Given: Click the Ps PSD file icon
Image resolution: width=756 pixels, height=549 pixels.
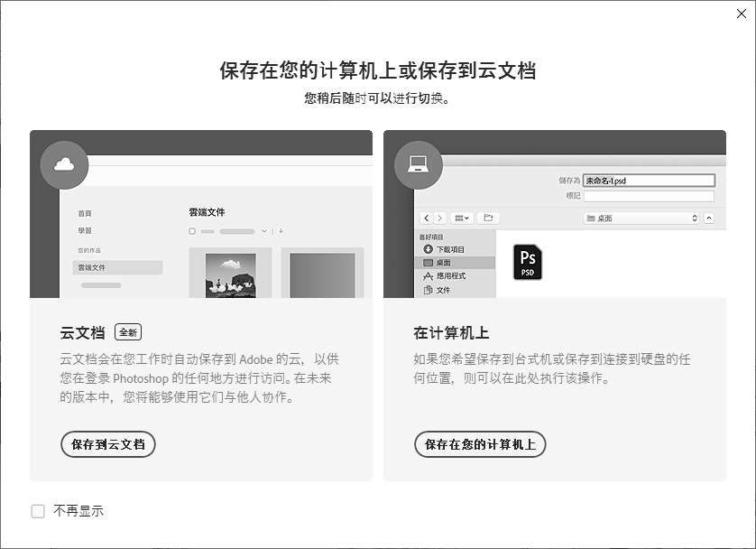Looking at the screenshot, I should (x=528, y=263).
